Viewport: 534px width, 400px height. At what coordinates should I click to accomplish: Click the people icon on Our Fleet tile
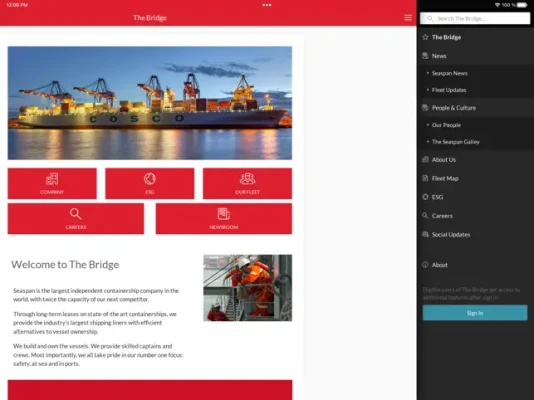tap(247, 179)
